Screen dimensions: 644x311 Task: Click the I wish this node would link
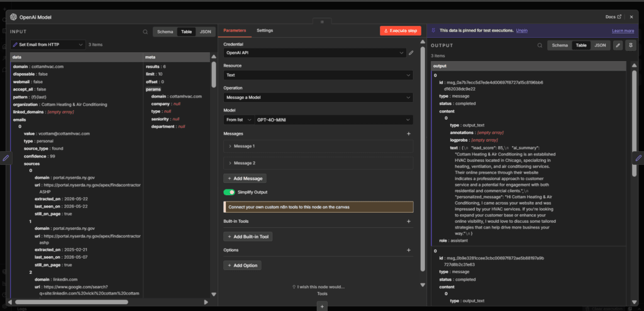point(318,286)
